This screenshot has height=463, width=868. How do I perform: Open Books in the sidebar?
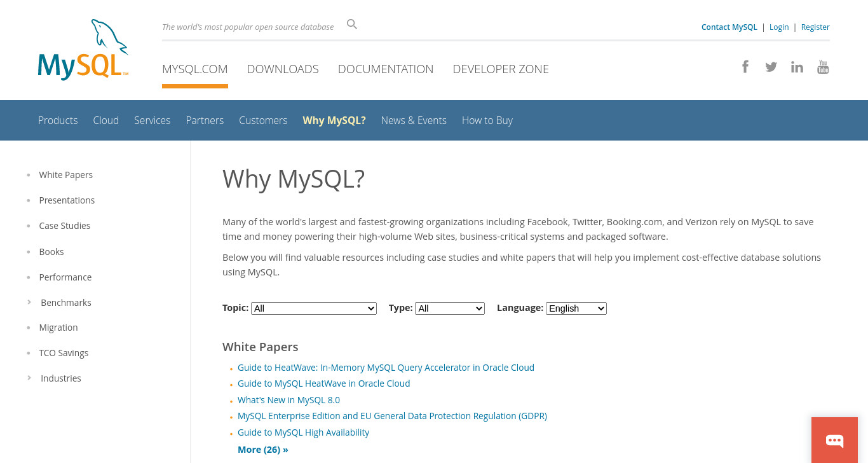pos(51,252)
